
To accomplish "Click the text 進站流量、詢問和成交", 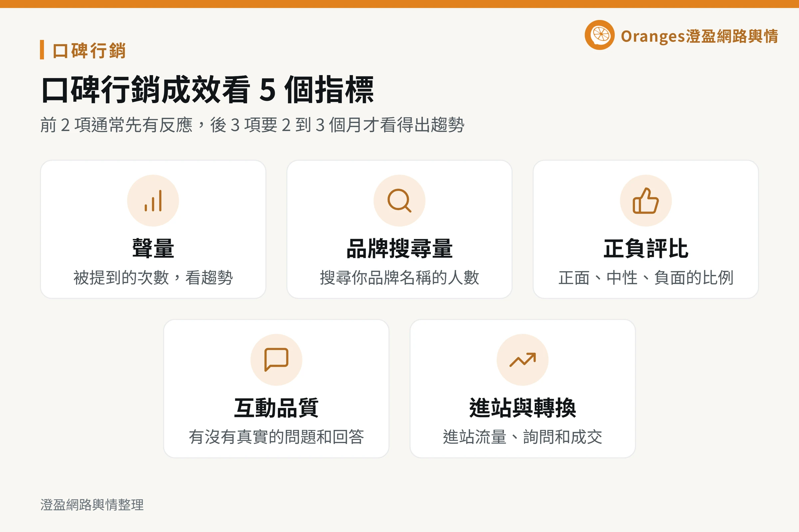I will tap(523, 437).
